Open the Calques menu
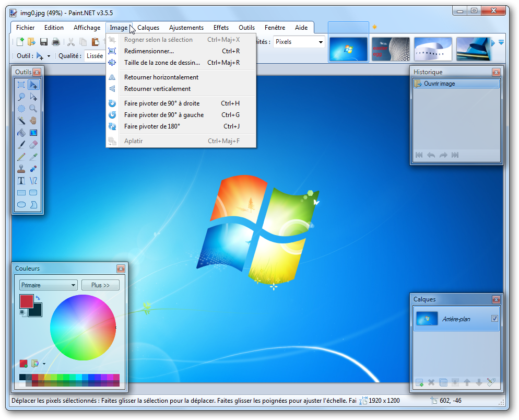Viewport: 519px width, 420px height. (148, 28)
